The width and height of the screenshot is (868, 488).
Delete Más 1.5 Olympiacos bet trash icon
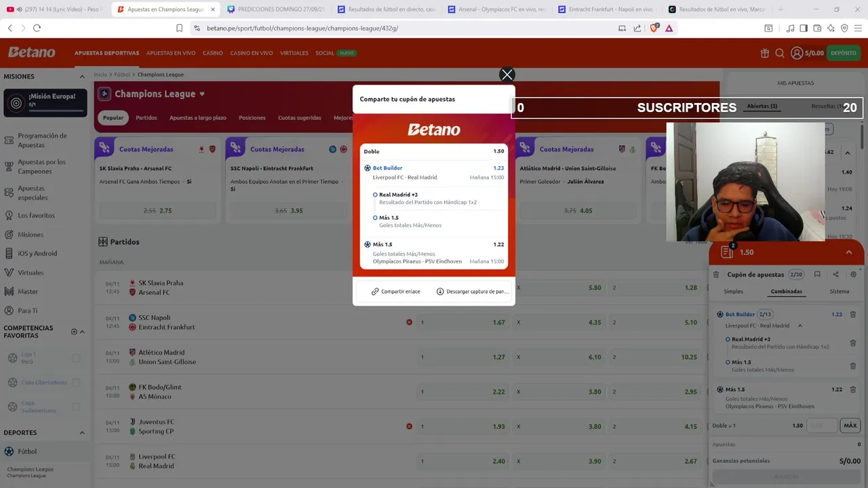[x=853, y=390]
